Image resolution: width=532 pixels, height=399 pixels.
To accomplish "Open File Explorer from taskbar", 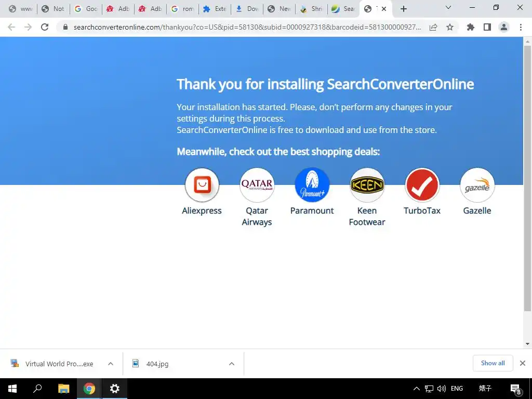I will (x=63, y=389).
